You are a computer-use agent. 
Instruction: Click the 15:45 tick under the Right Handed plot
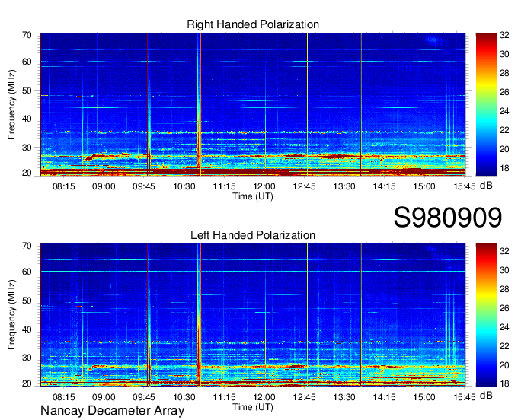click(x=464, y=186)
